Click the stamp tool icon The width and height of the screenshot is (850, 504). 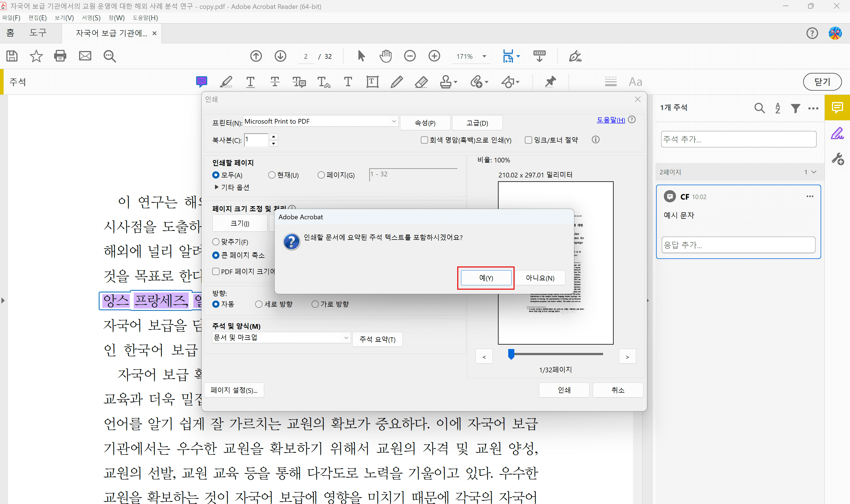click(x=446, y=82)
